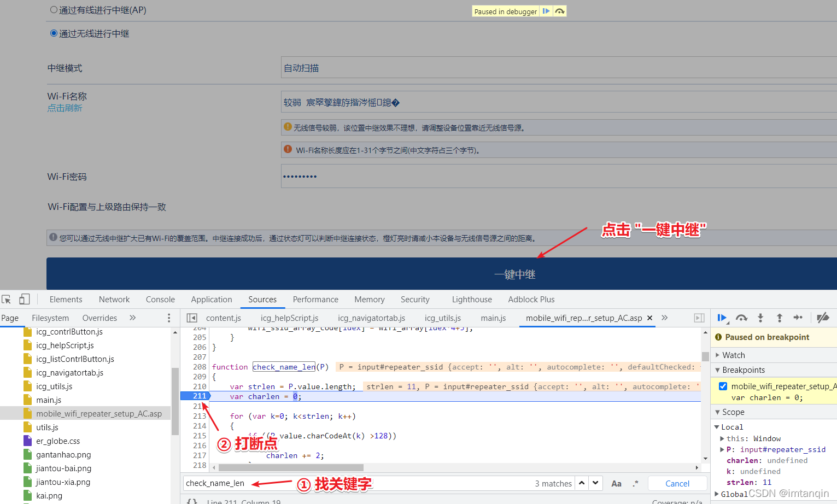Open icg_contrlButton.js file
837x504 pixels.
69,332
